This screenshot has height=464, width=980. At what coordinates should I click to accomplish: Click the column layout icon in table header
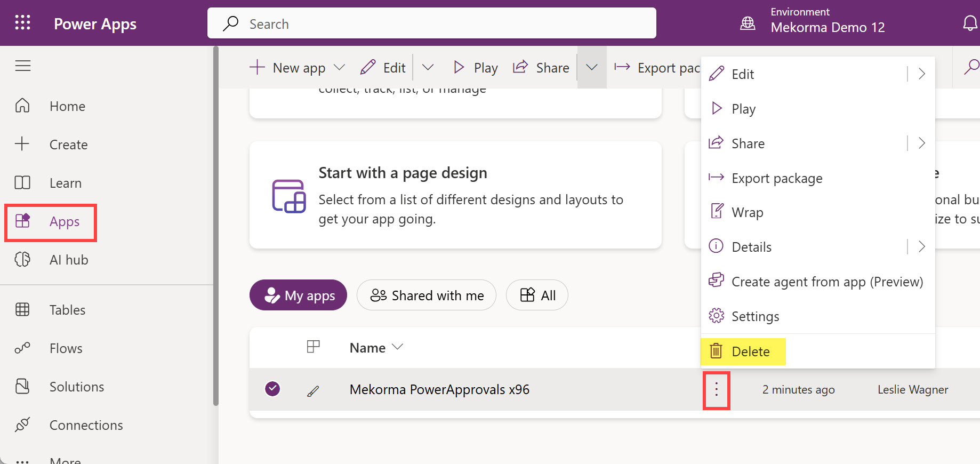pyautogui.click(x=313, y=347)
